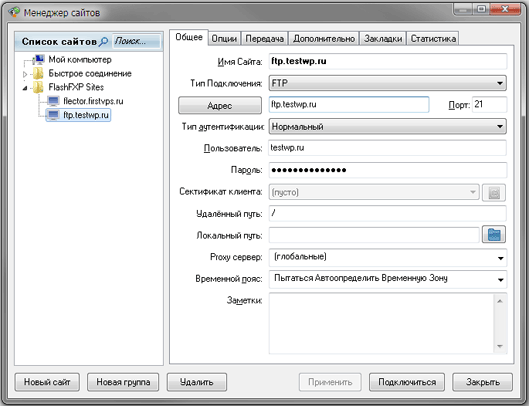Switch to the Дополнительно tab
This screenshot has width=529, height=406.
click(x=324, y=39)
